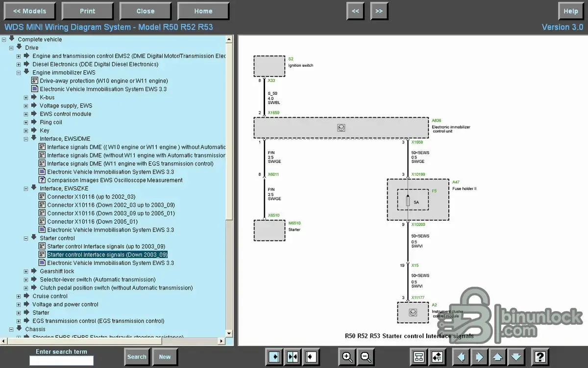Click the Print button
The height and width of the screenshot is (368, 588).
tap(88, 11)
